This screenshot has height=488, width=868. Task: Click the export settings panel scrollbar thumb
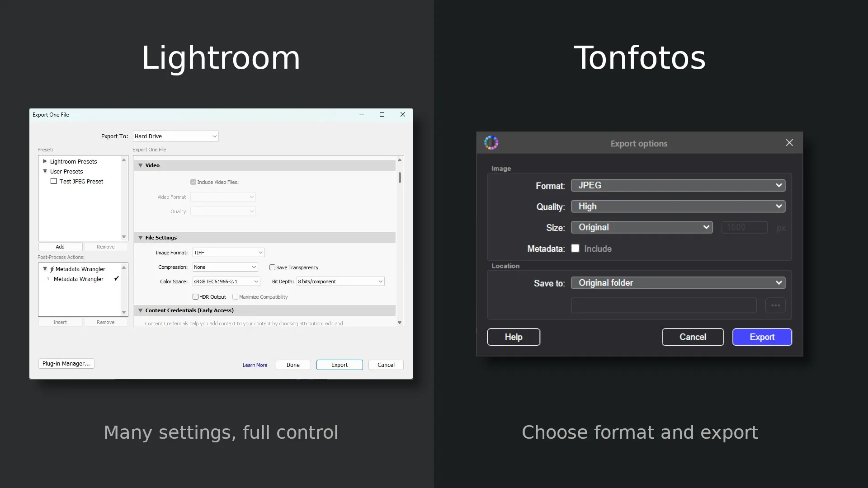pyautogui.click(x=400, y=178)
